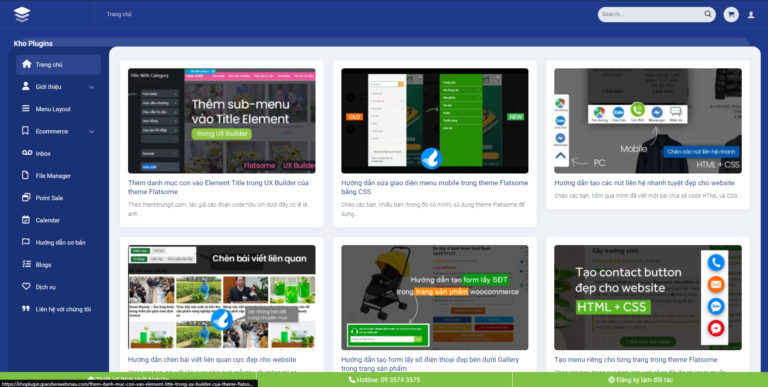This screenshot has width=768, height=387.
Task: Click the home icon beside Trang chủ
Action: coord(26,64)
